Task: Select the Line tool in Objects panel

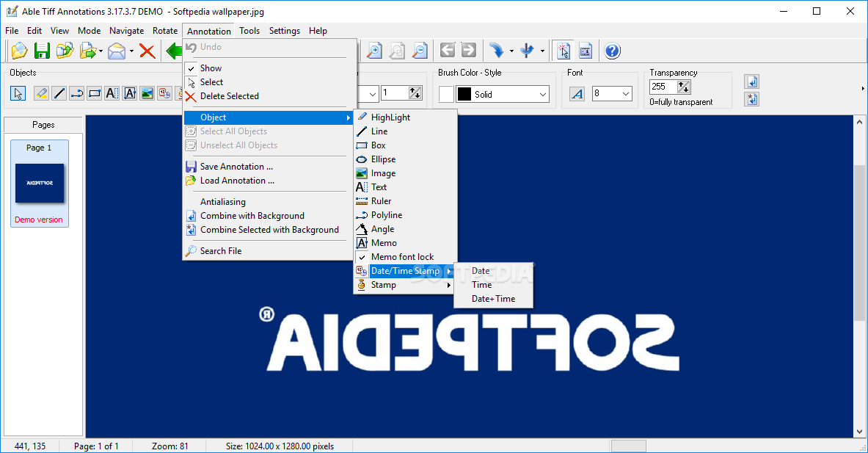Action: 59,93
